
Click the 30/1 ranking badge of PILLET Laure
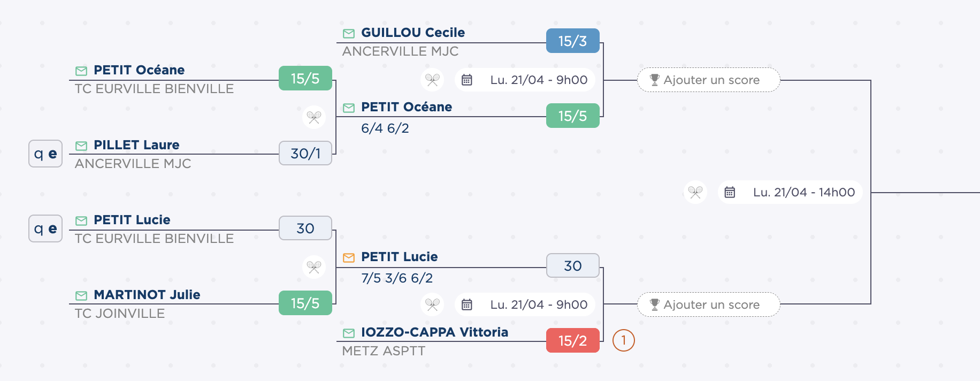tap(305, 154)
